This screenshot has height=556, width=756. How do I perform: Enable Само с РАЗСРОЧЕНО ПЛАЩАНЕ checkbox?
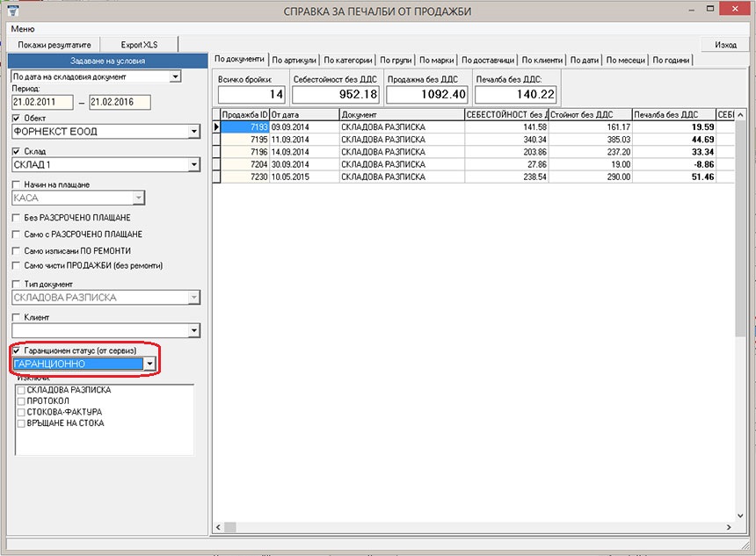coord(17,235)
